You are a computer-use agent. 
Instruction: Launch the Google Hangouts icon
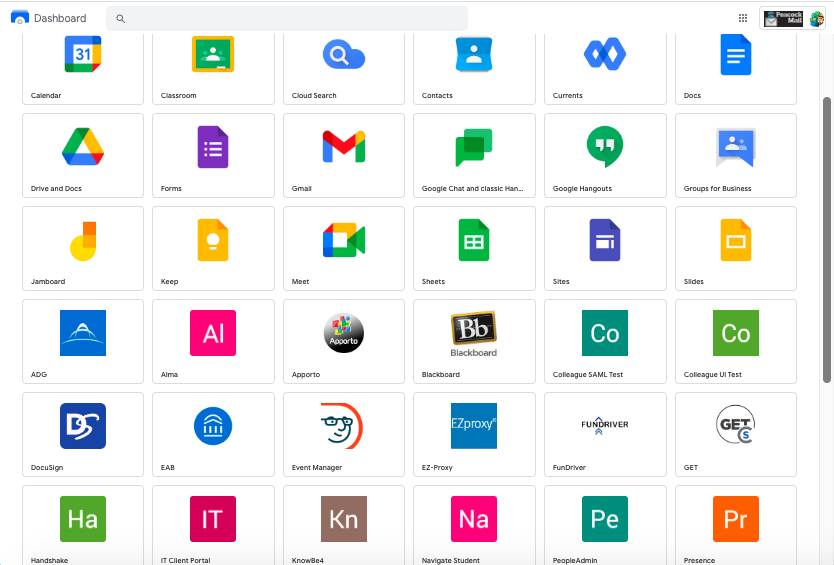click(605, 147)
